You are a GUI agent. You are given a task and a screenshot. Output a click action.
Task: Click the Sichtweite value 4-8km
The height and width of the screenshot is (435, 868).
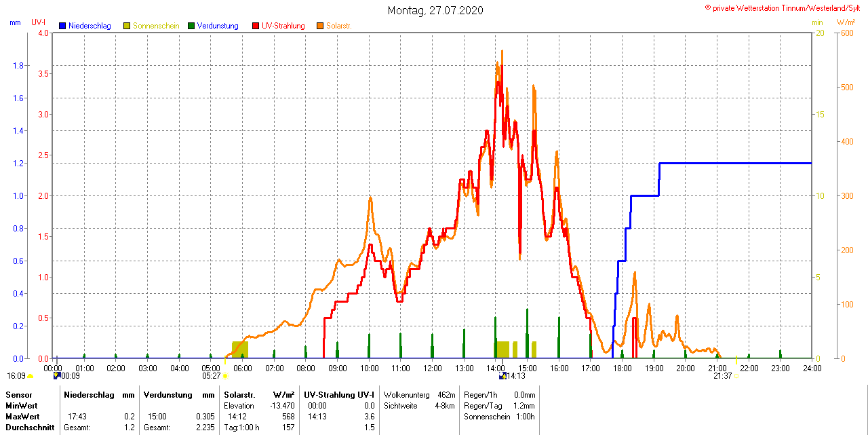click(x=444, y=405)
